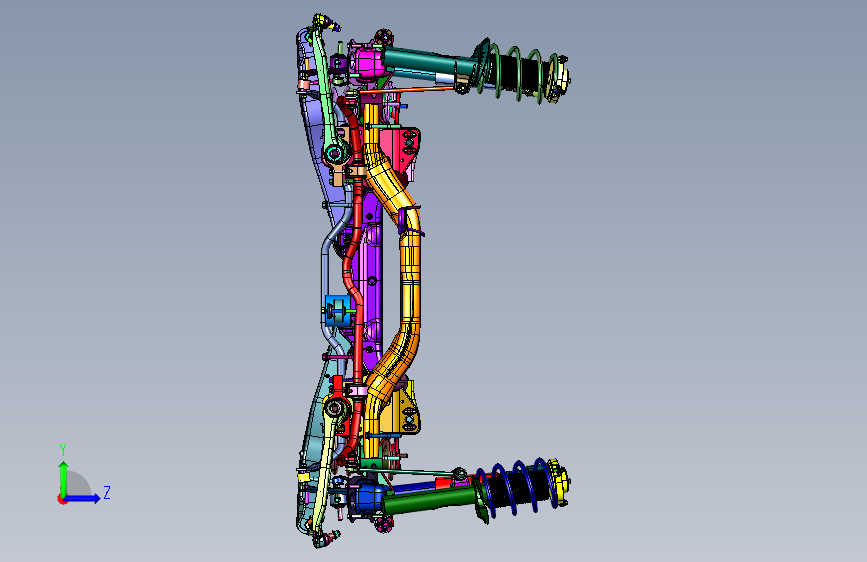
Task: Select the green coil spring
Action: [x=520, y=73]
